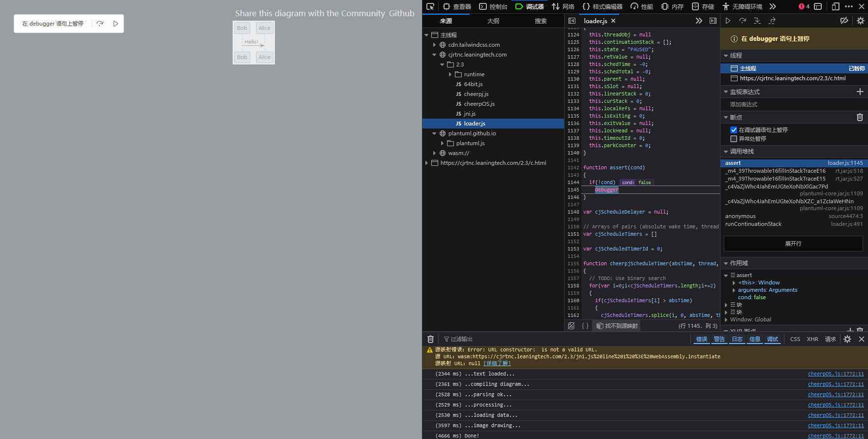
Task: Click the step in icon
Action: point(757,21)
